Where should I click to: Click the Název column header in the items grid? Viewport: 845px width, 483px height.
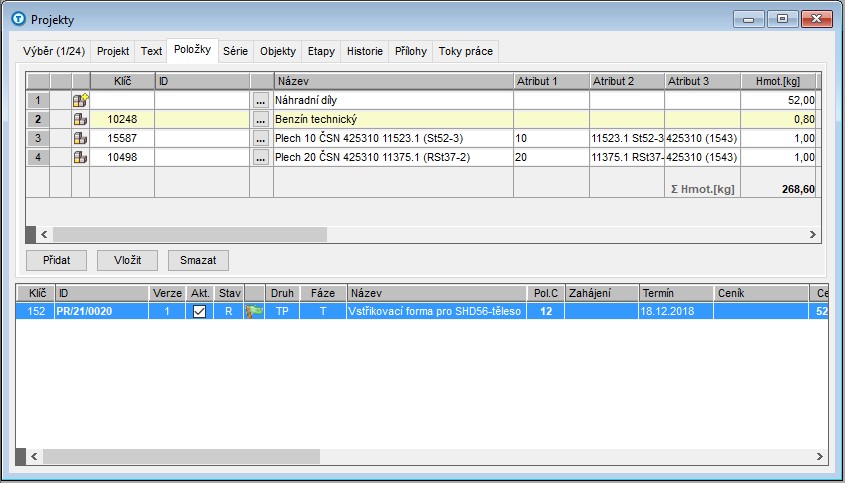click(x=393, y=81)
